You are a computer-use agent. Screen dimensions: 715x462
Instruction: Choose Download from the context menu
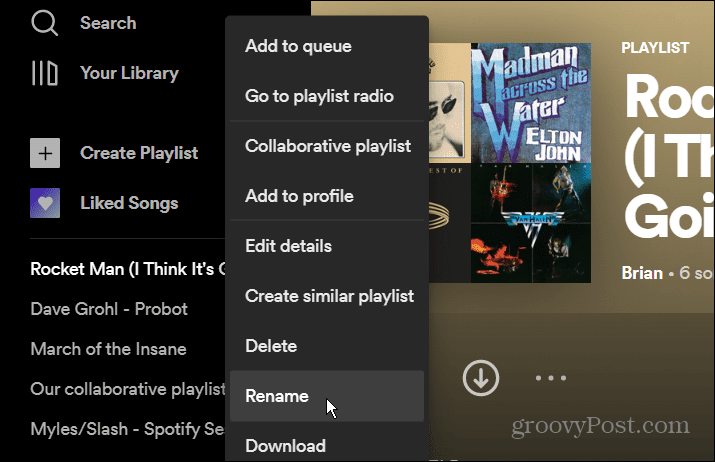[285, 445]
